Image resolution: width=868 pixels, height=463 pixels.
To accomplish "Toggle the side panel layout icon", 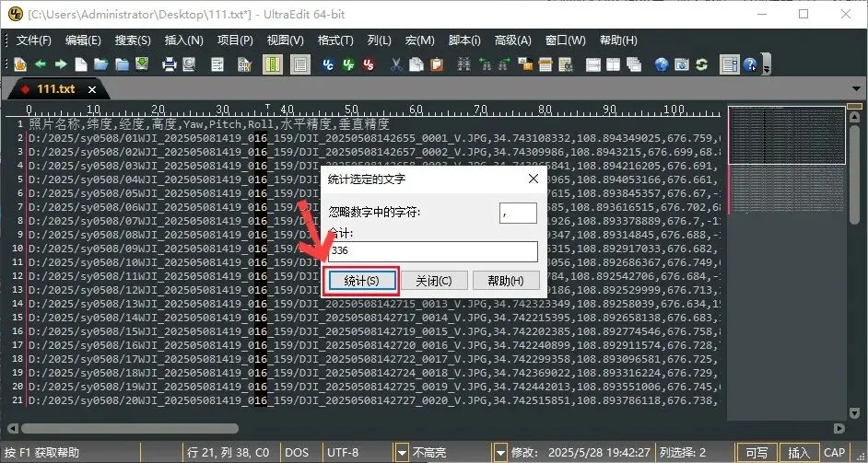I will coord(730,64).
